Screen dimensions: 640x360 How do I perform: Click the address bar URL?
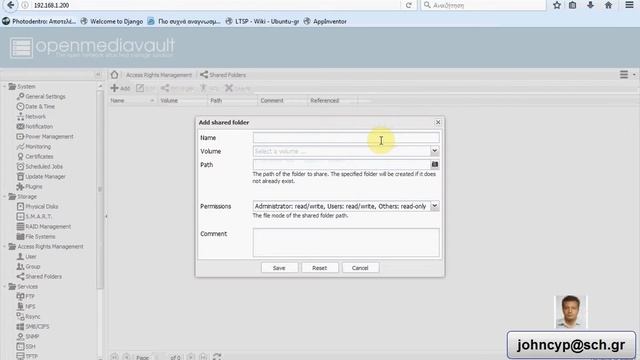click(51, 5)
